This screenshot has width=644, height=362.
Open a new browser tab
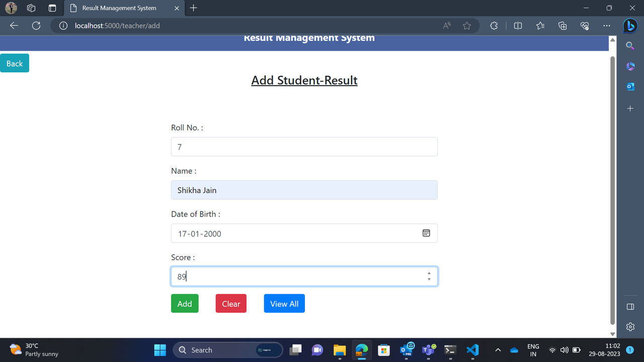(x=194, y=8)
